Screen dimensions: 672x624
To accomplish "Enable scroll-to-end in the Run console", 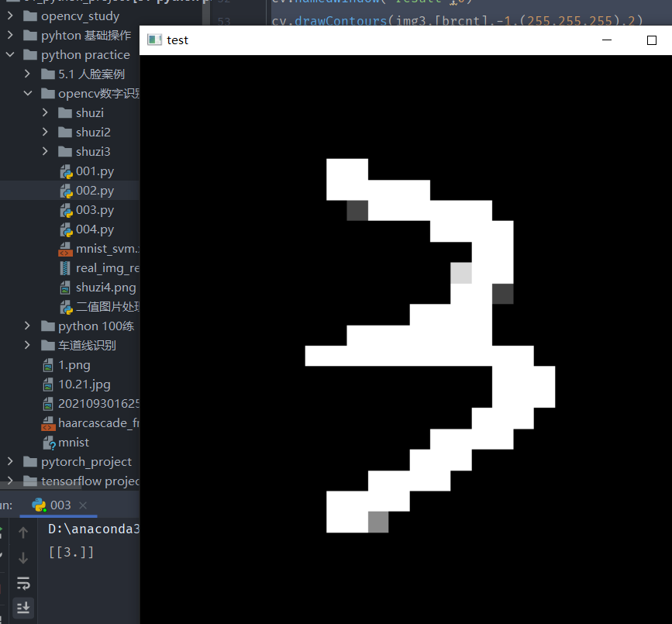I will click(23, 608).
